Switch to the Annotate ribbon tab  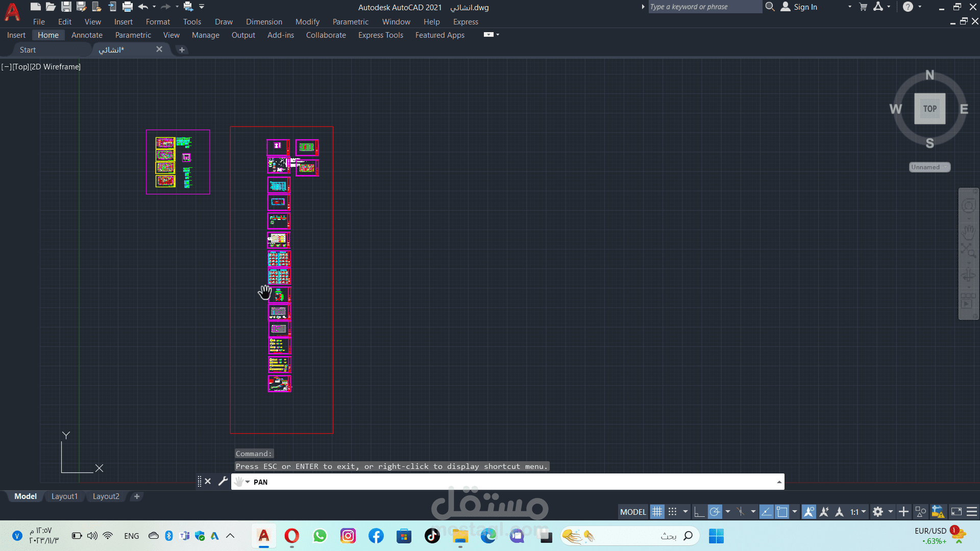tap(87, 35)
